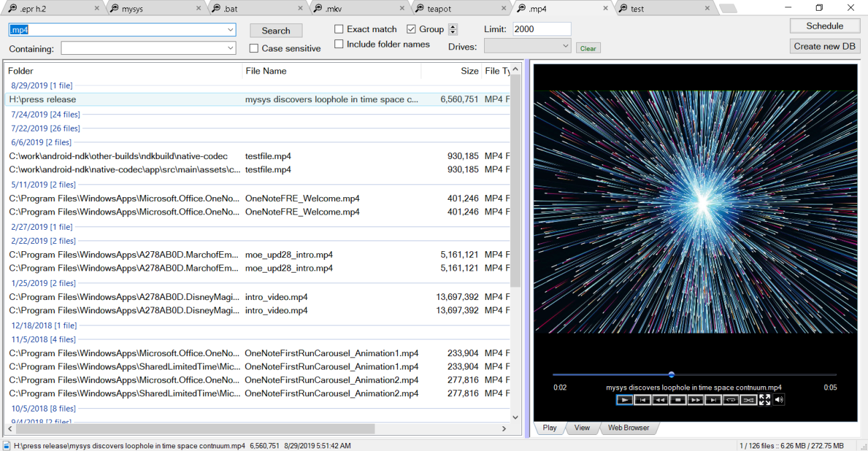Switch to the teapot search tab
The image size is (868, 451).
click(439, 9)
